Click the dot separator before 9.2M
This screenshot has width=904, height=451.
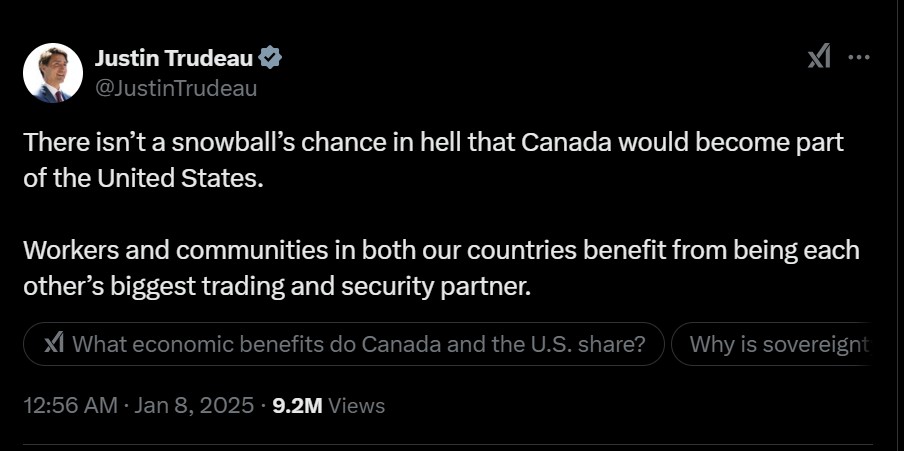[x=263, y=405]
